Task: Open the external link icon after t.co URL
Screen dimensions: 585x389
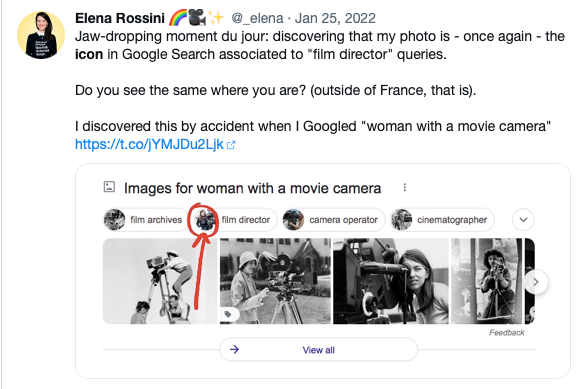Action: pyautogui.click(x=231, y=145)
